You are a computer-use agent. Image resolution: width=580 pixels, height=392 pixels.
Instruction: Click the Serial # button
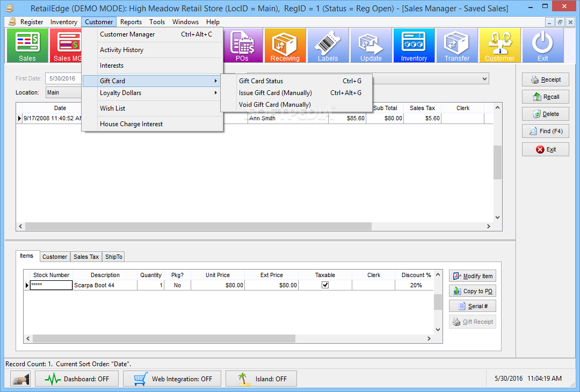[x=473, y=306]
